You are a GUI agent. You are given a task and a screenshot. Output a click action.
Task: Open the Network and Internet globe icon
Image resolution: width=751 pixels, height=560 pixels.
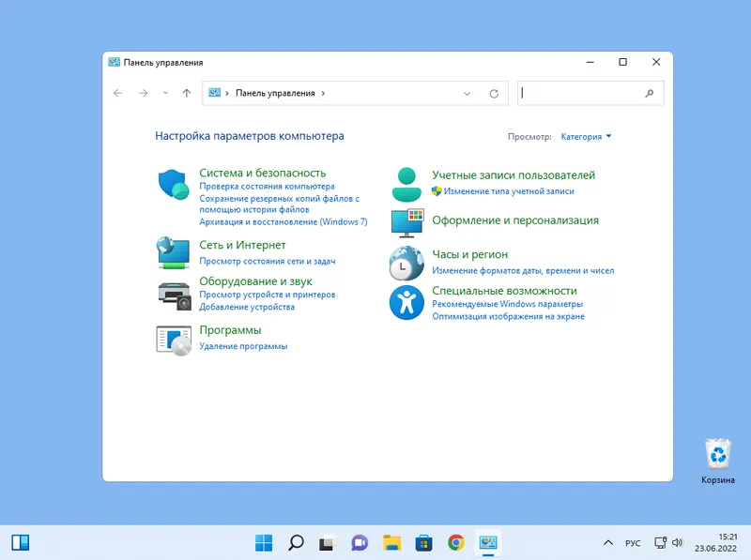[x=173, y=251]
